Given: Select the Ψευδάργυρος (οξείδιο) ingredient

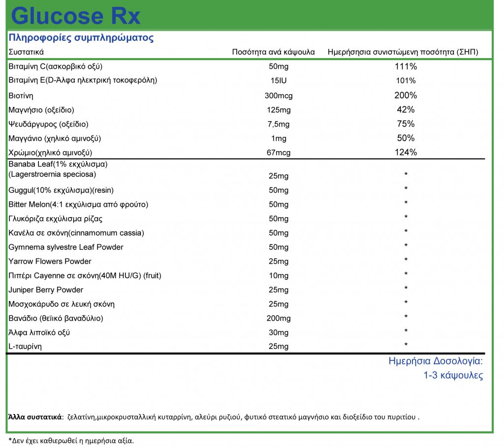Looking at the screenshot, I should point(48,124).
